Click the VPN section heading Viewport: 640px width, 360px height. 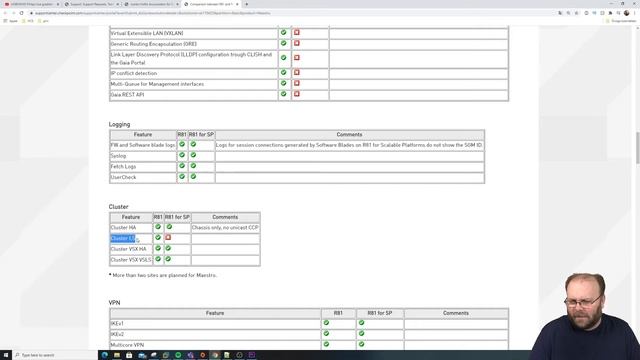pos(114,302)
